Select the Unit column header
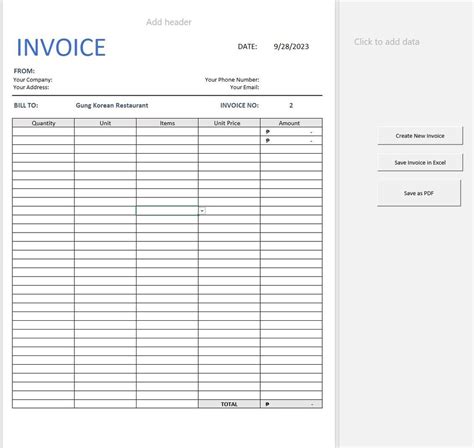 [x=105, y=123]
